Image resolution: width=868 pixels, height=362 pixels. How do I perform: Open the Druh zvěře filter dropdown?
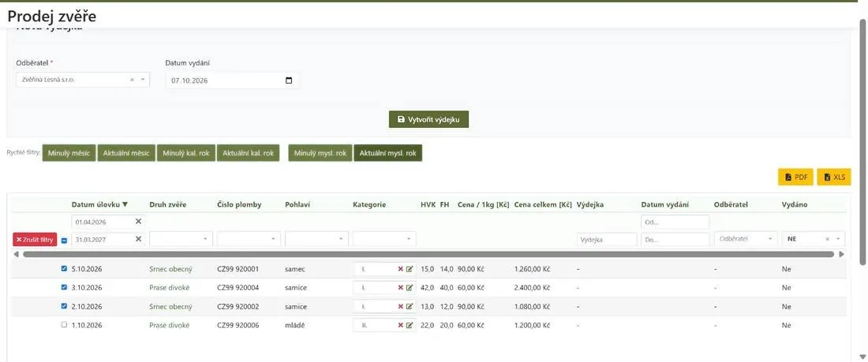[181, 239]
